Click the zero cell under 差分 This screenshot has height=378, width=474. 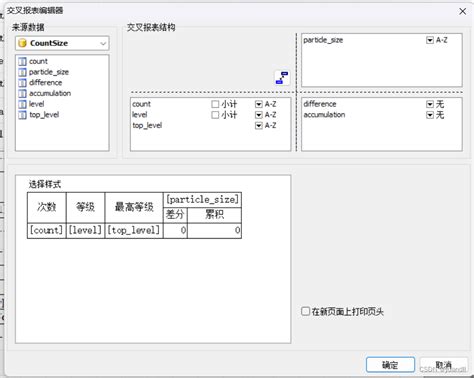(x=175, y=230)
